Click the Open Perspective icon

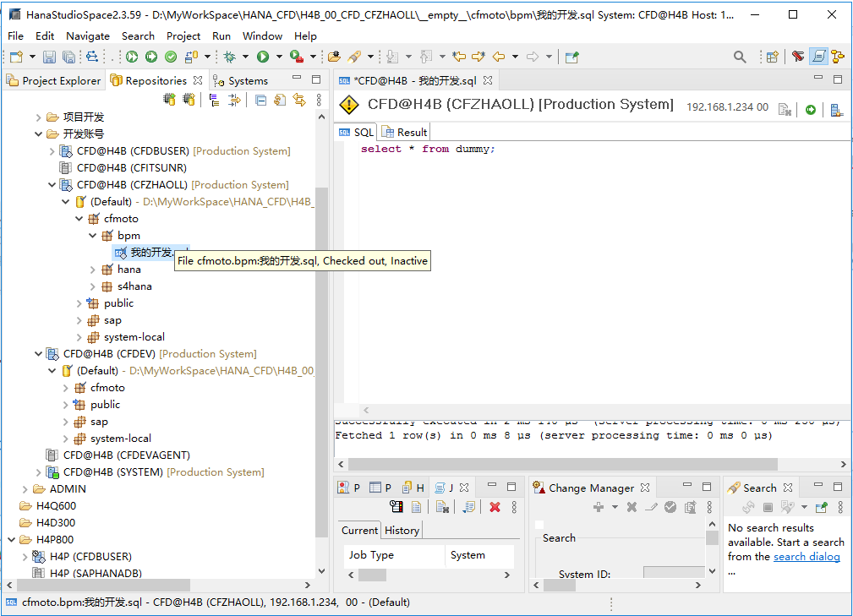pos(772,57)
